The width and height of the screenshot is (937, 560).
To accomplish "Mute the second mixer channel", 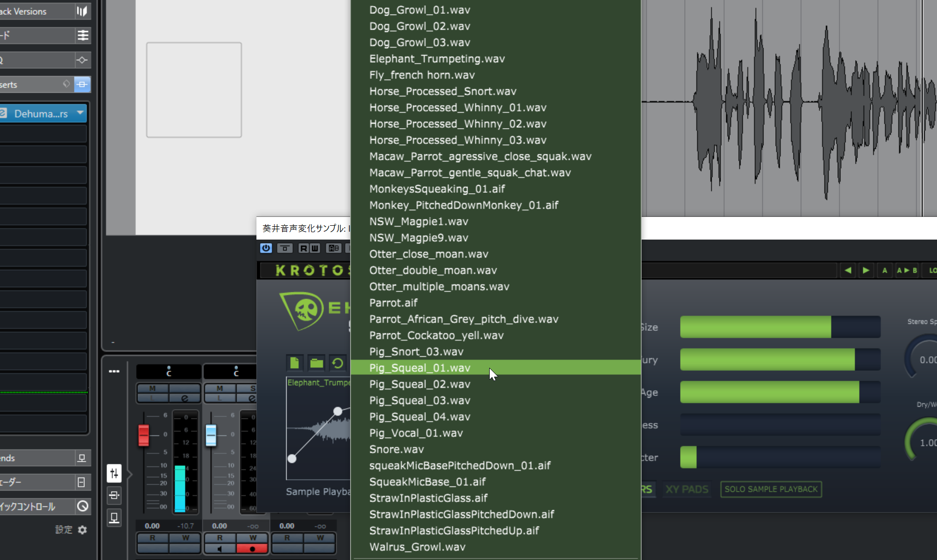I will click(219, 388).
